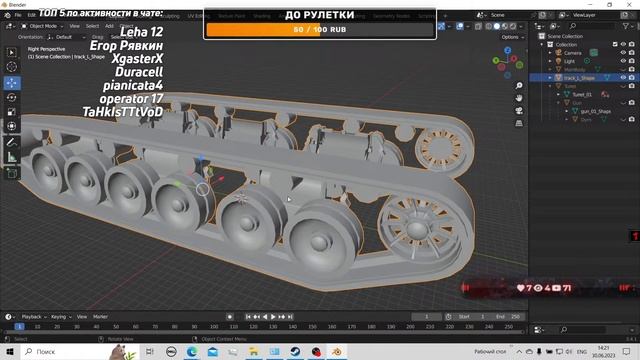Toggle track_L_Shape render camera icon
Image resolution: width=640 pixels, height=360 pixels.
[x=632, y=78]
